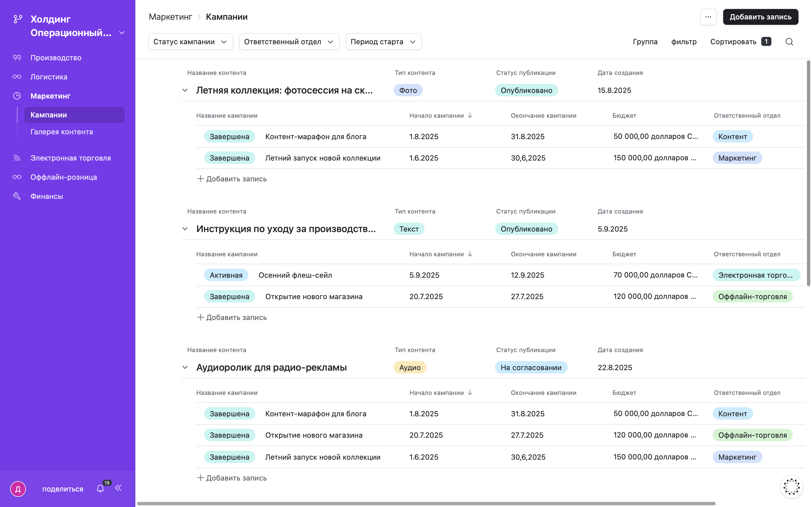Click the Добавить запись button
Viewport: 812px width, 507px height.
tap(760, 17)
